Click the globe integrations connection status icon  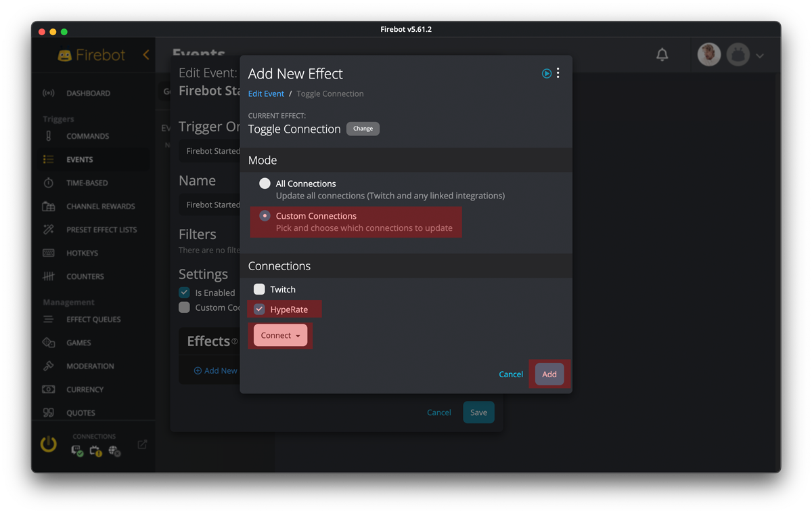click(114, 451)
